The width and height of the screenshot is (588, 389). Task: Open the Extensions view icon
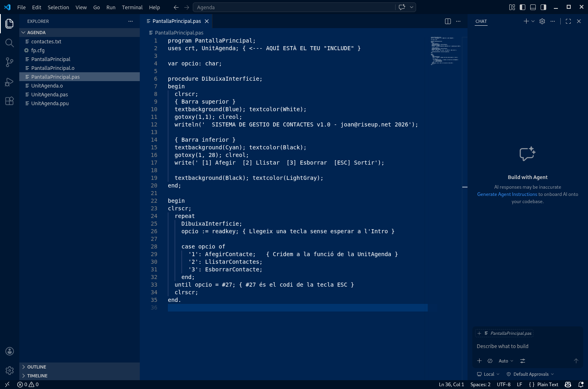pyautogui.click(x=10, y=101)
